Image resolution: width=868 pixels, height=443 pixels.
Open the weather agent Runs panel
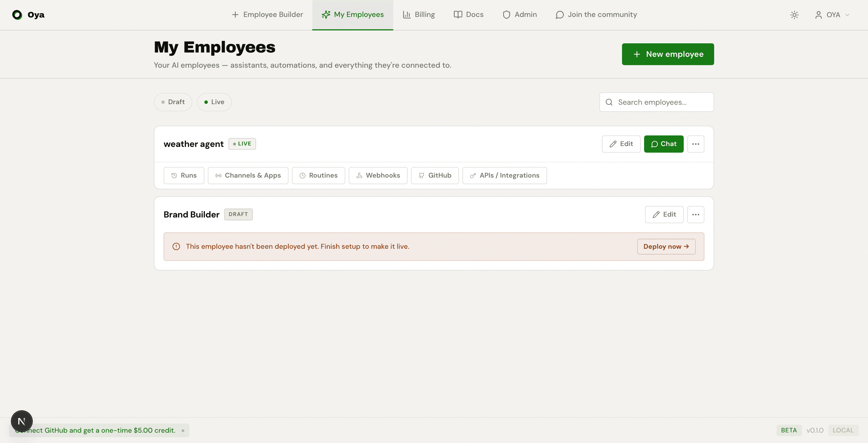[x=184, y=175]
